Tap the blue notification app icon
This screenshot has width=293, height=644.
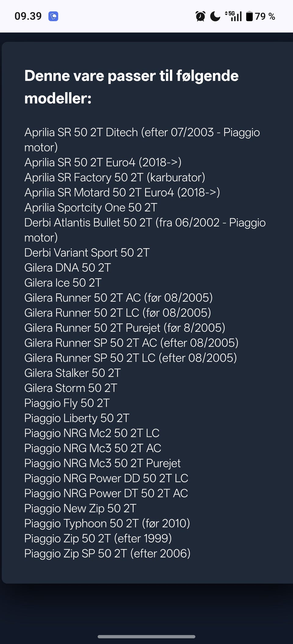tap(53, 16)
